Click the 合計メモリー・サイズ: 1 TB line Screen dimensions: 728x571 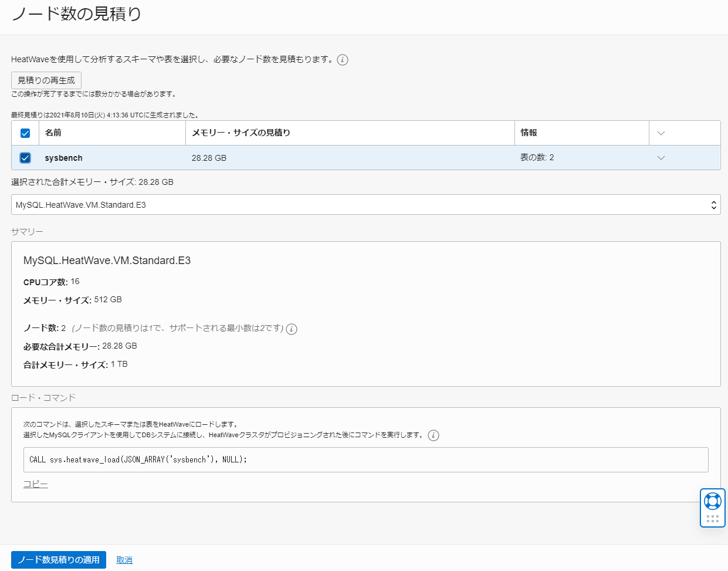76,364
